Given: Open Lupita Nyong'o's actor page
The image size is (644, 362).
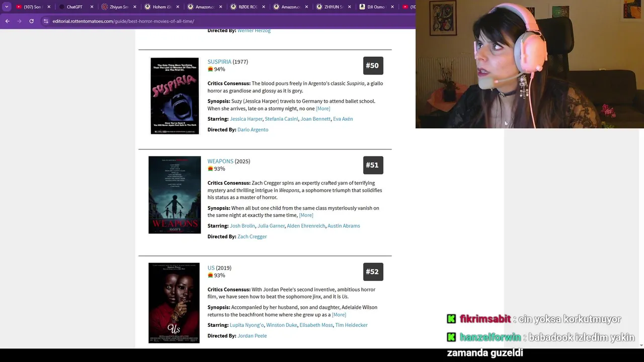Looking at the screenshot, I should [247, 325].
